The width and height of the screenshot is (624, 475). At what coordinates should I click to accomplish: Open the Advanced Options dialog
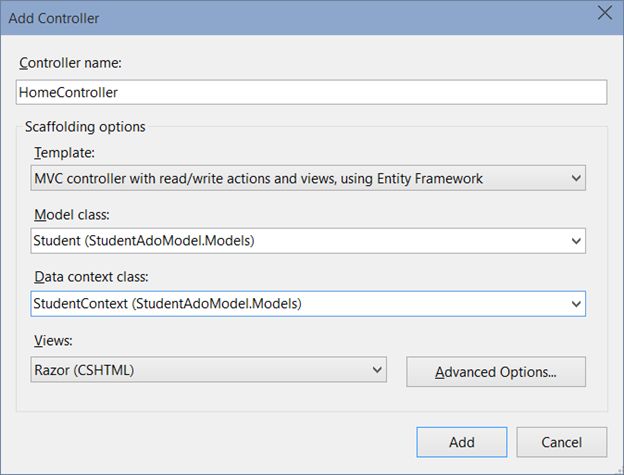[496, 372]
